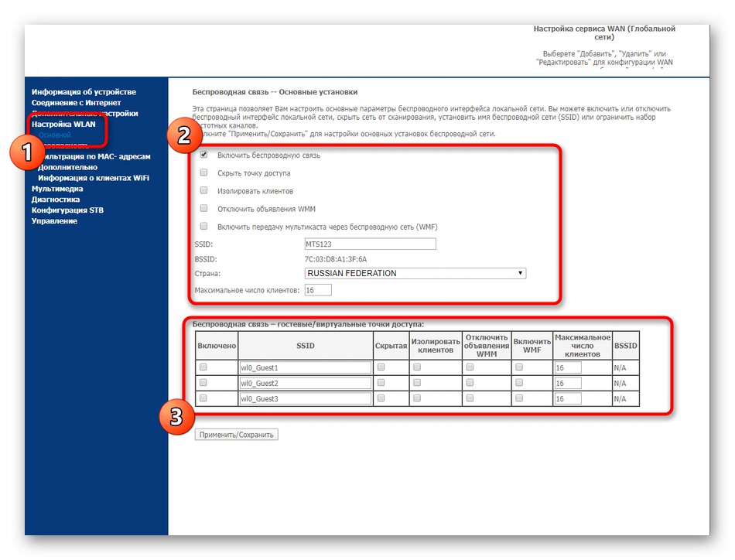Click heading Беспроводная связь -- Основные установки
The image size is (735, 560).
point(275,92)
